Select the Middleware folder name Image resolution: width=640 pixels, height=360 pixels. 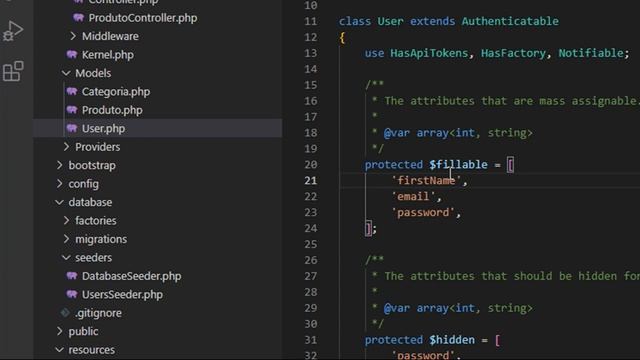coord(110,36)
